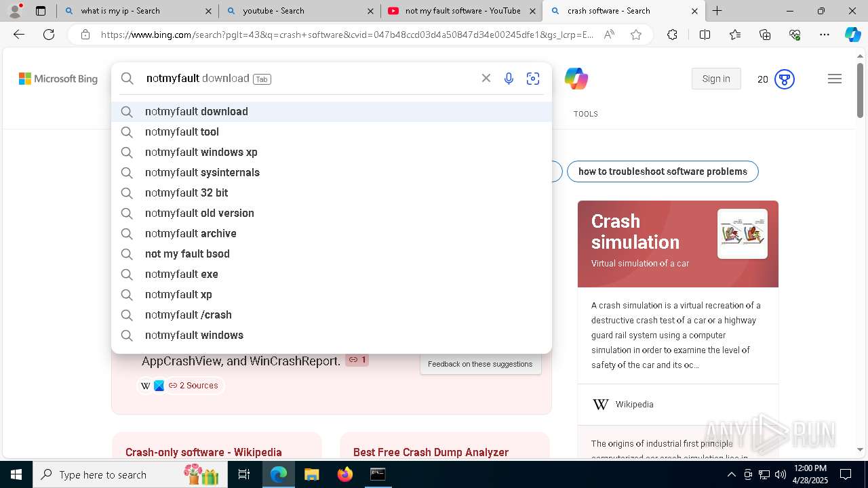The width and height of the screenshot is (868, 488).
Task: Open Collections icon in toolbar
Action: [765, 35]
